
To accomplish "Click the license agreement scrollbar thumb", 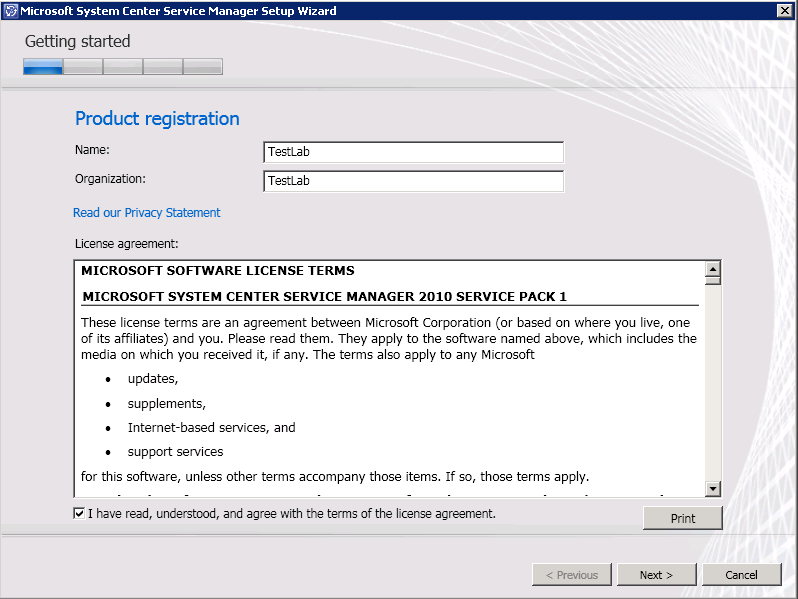I will click(712, 280).
